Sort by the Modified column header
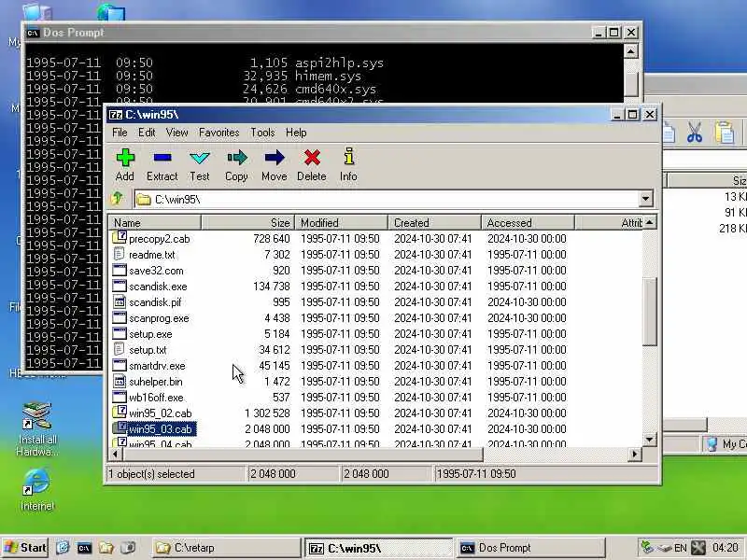Viewport: 747px width, 560px height. tap(342, 222)
